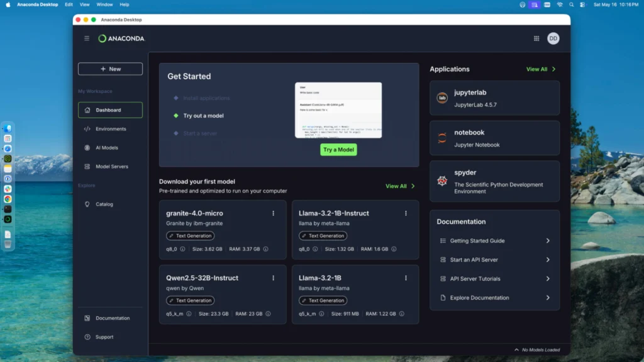This screenshot has height=362, width=644.
Task: Click the Anaconda logo
Action: click(121, 38)
